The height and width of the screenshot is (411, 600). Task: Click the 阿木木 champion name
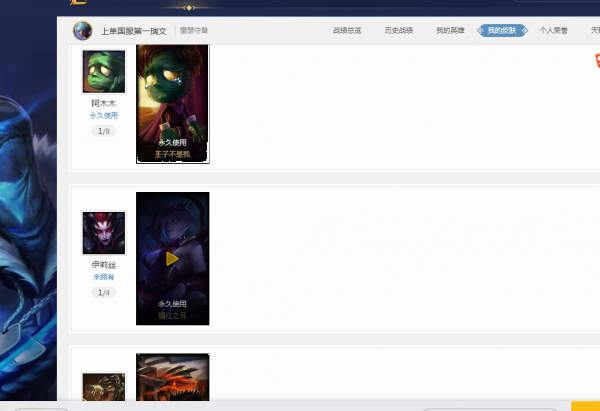coord(104,103)
